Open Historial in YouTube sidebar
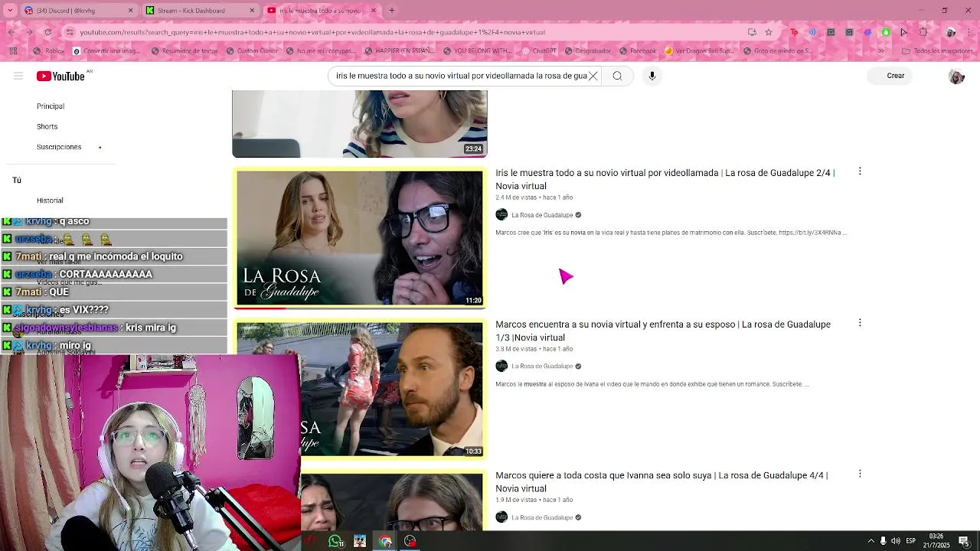This screenshot has height=551, width=980. pyautogui.click(x=50, y=201)
